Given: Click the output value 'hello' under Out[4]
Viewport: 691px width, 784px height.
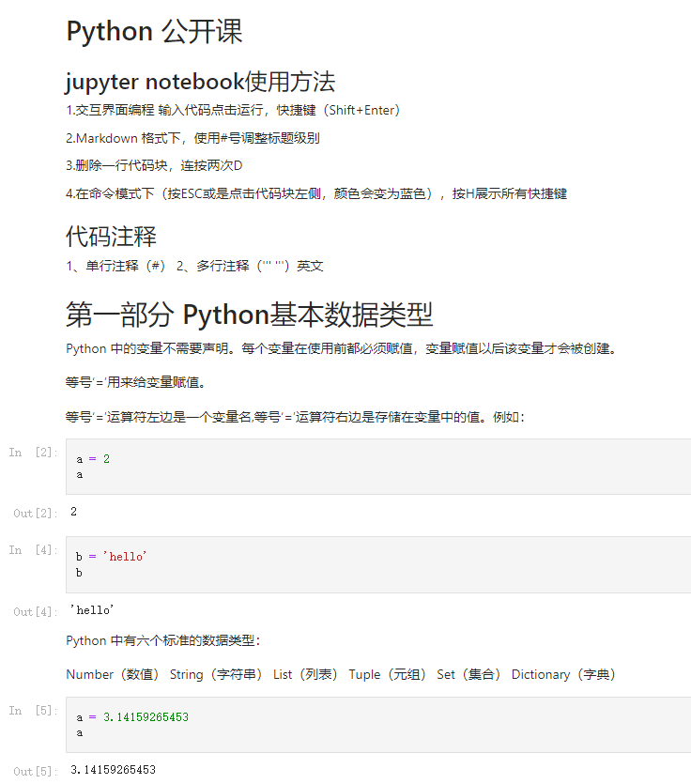Looking at the screenshot, I should [92, 610].
